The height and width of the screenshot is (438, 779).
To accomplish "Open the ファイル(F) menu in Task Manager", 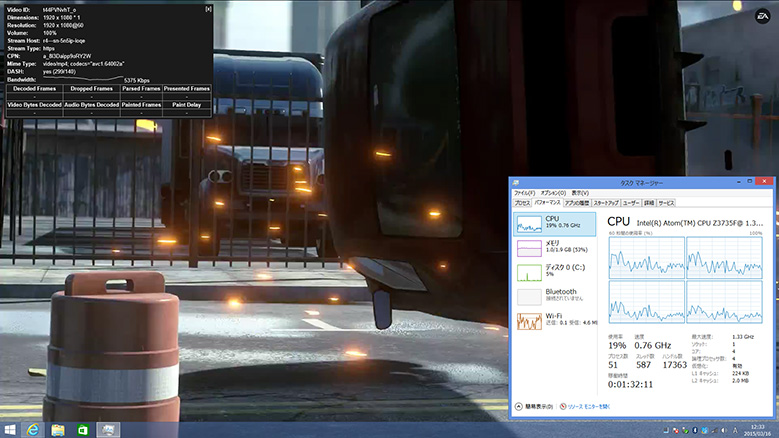I will 524,193.
